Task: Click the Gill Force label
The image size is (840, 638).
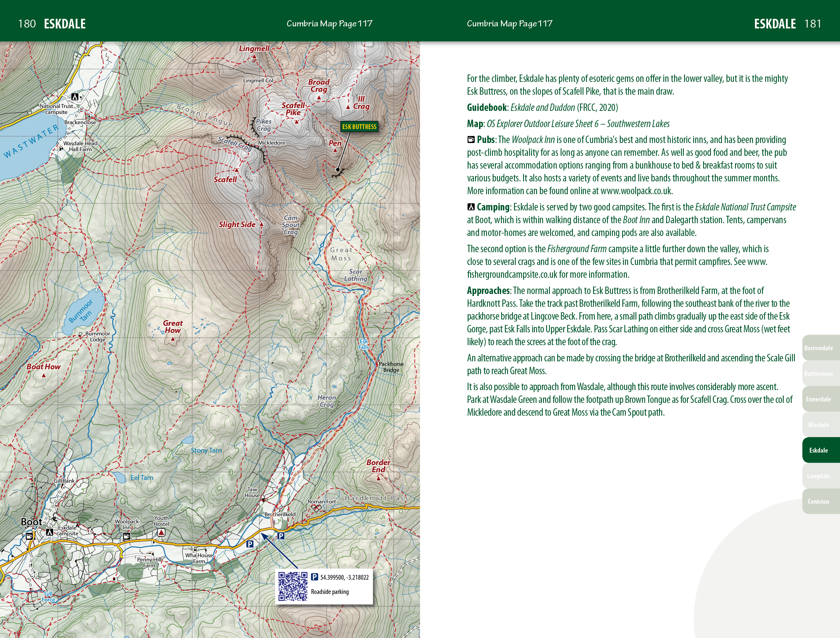Action: pyautogui.click(x=48, y=596)
